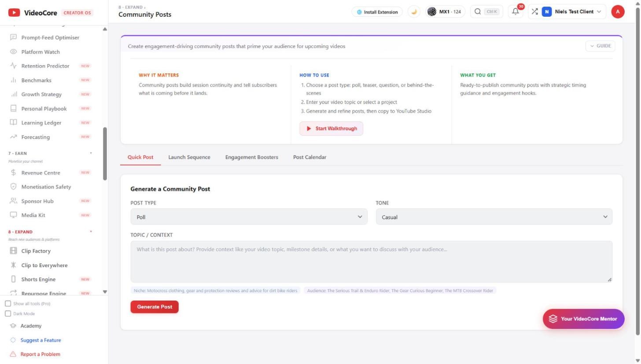Toggle theme with moon icon
Image resolution: width=641 pixels, height=364 pixels.
(x=414, y=12)
